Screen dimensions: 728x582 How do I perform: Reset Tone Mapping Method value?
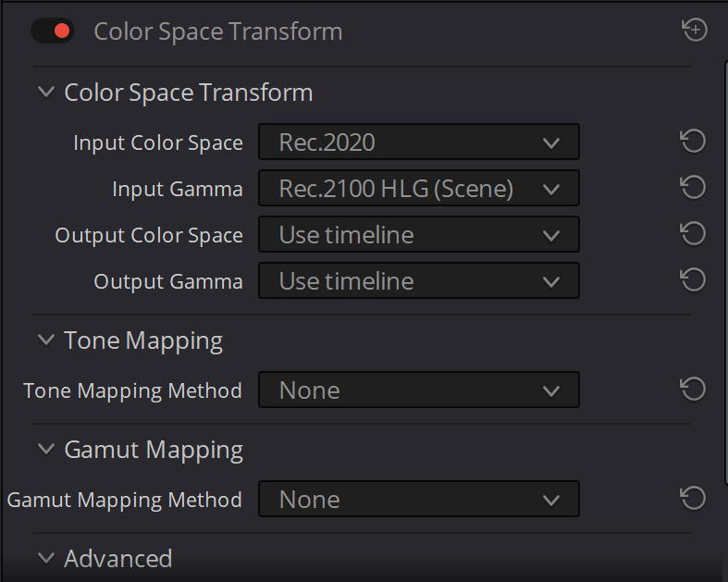click(x=693, y=390)
